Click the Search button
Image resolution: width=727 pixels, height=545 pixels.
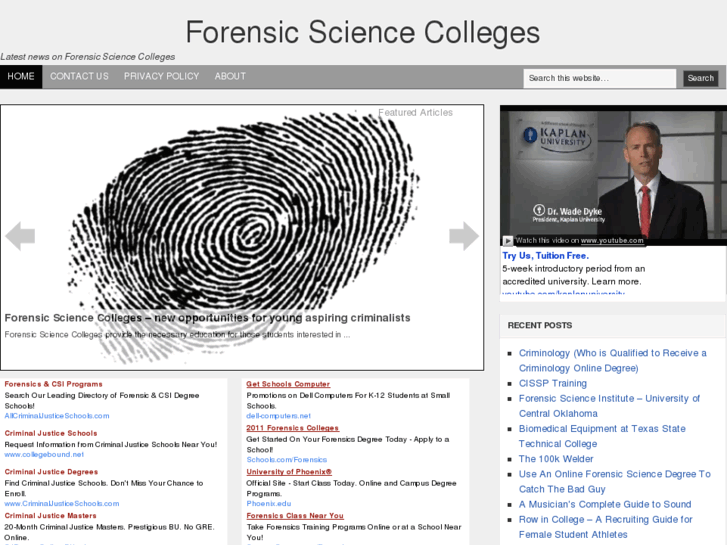click(x=700, y=78)
